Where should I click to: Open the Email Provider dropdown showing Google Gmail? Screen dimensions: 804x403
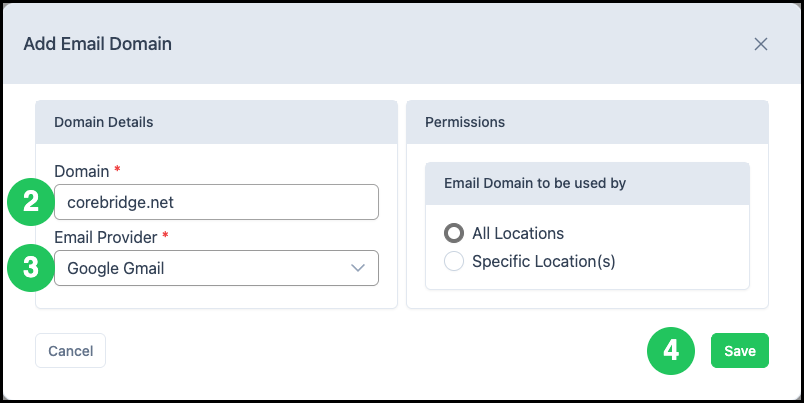click(216, 268)
